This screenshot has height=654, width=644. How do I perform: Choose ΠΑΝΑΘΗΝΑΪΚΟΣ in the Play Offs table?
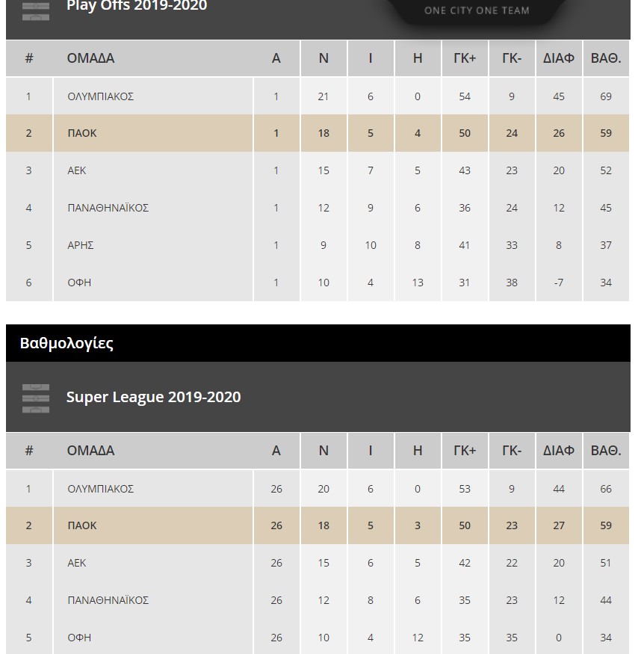pyautogui.click(x=108, y=208)
